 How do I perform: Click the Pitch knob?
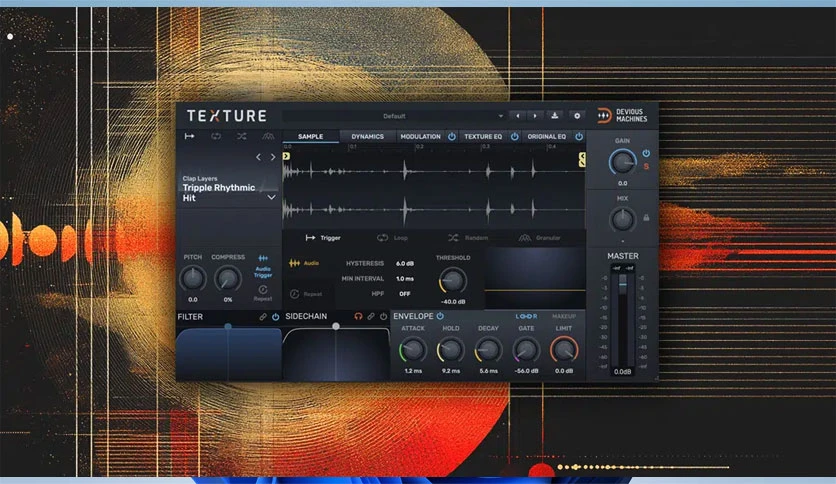(x=192, y=278)
